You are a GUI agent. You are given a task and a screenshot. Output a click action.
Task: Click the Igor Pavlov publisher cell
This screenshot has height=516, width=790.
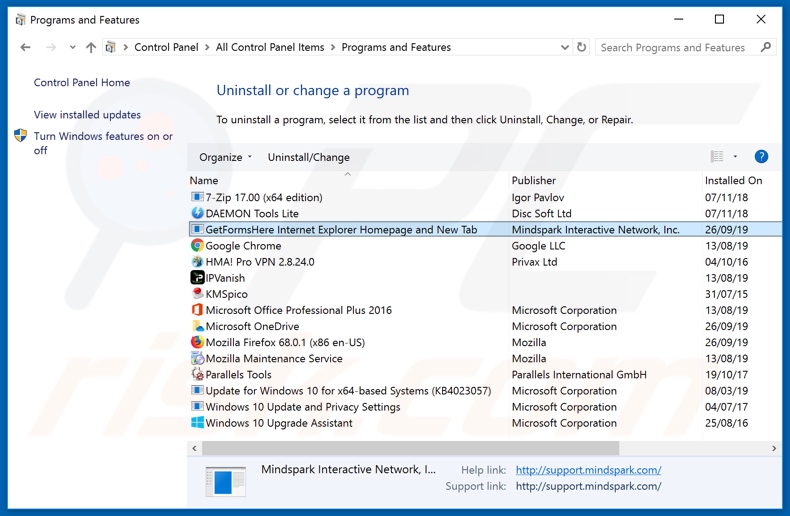[x=538, y=198]
